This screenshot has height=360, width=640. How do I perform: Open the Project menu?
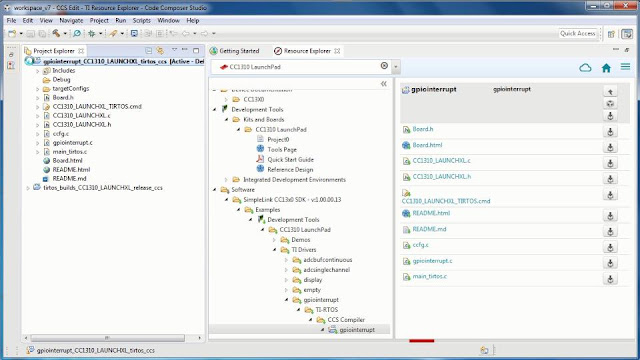[99, 20]
